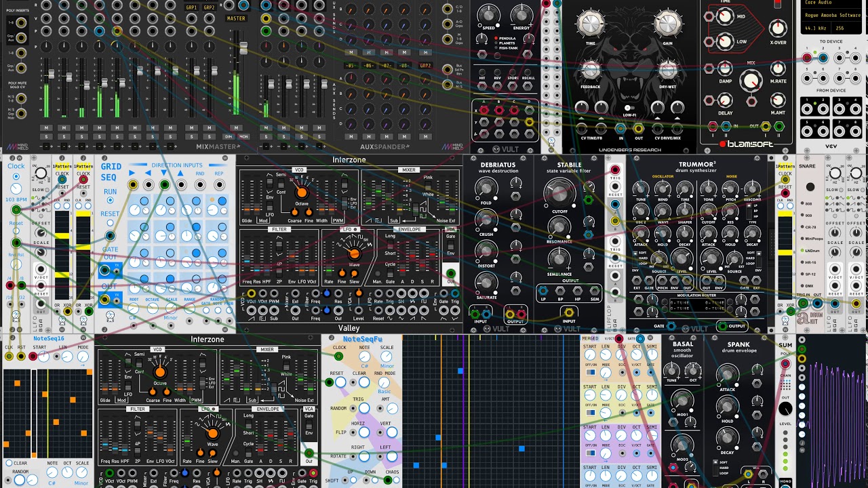Click the GATE jack on Trummor

[671, 326]
